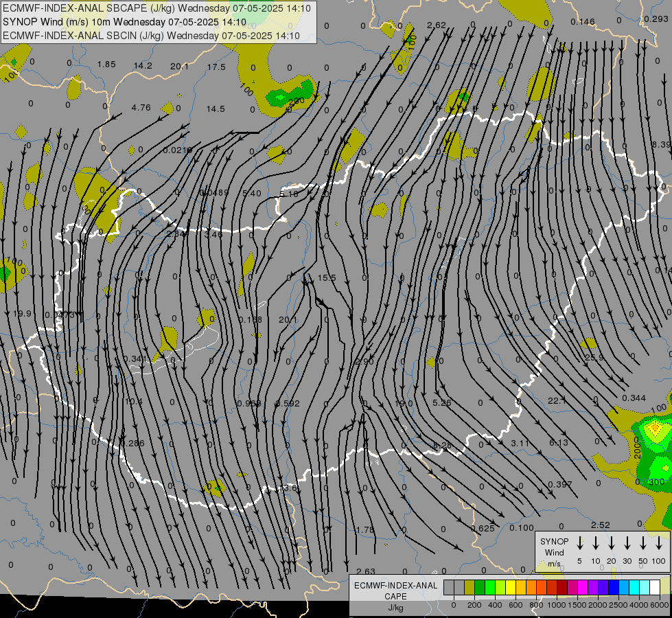
Task: Click the J/kg unit label in the legend
Action: click(395, 608)
